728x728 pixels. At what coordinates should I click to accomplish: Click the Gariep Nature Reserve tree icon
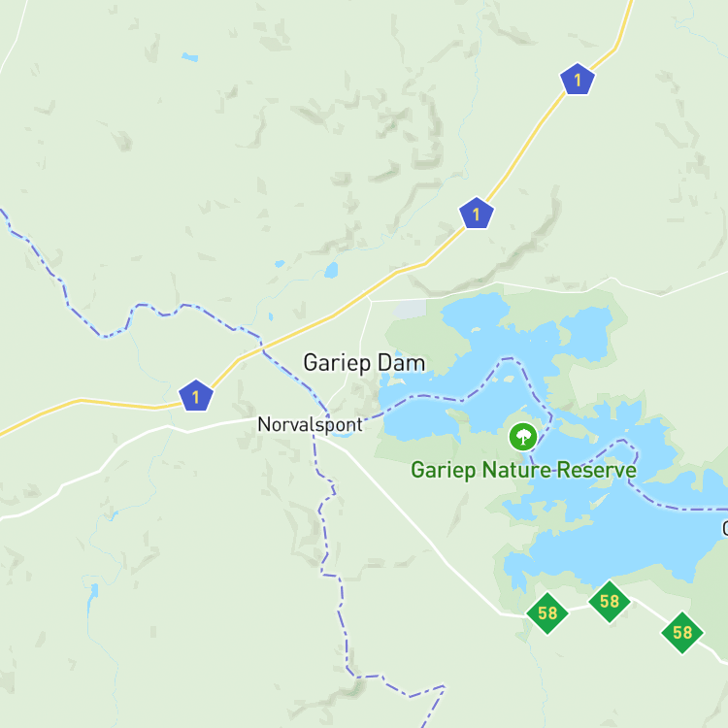click(x=523, y=437)
